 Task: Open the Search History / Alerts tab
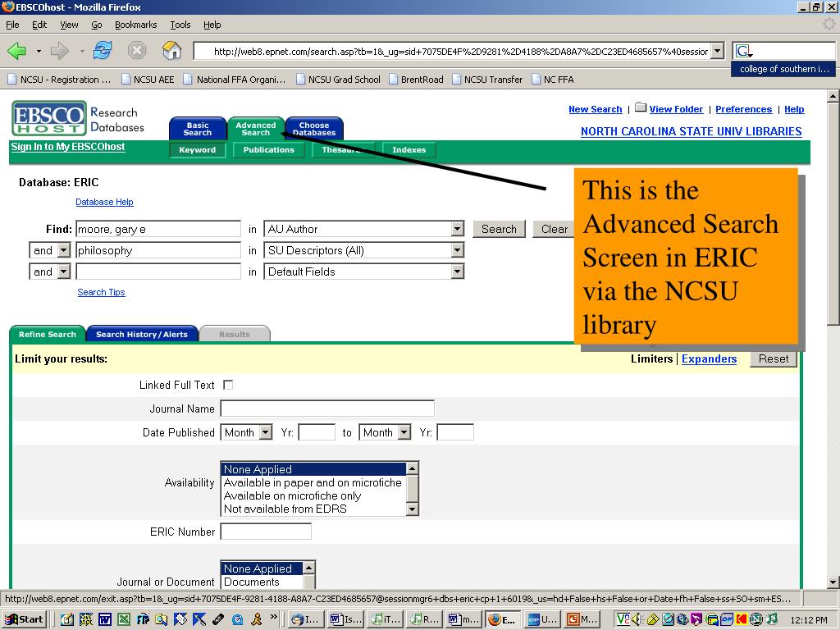click(142, 334)
